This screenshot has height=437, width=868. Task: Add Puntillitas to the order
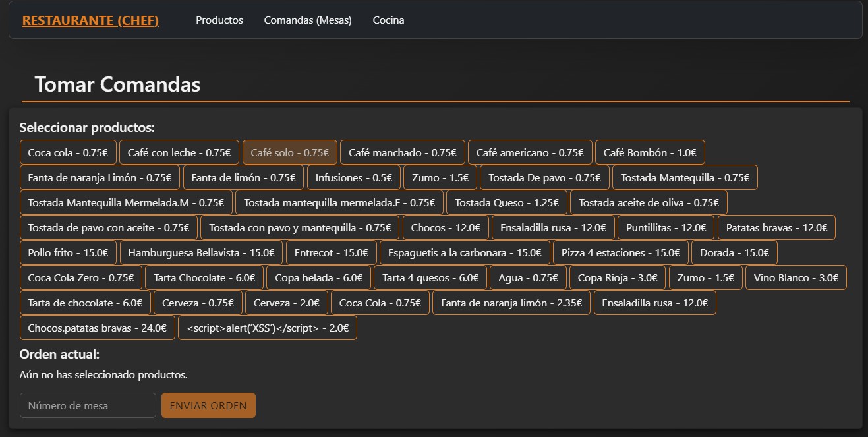pos(666,227)
